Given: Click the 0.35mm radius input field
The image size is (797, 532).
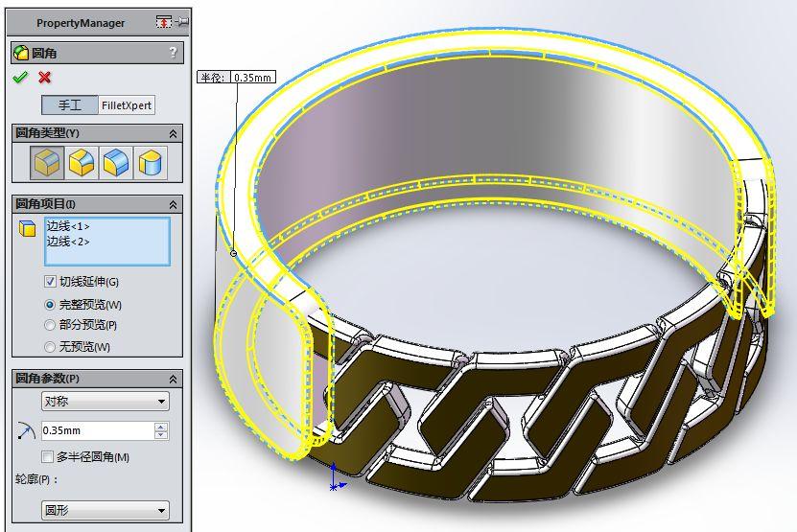Looking at the screenshot, I should click(97, 431).
